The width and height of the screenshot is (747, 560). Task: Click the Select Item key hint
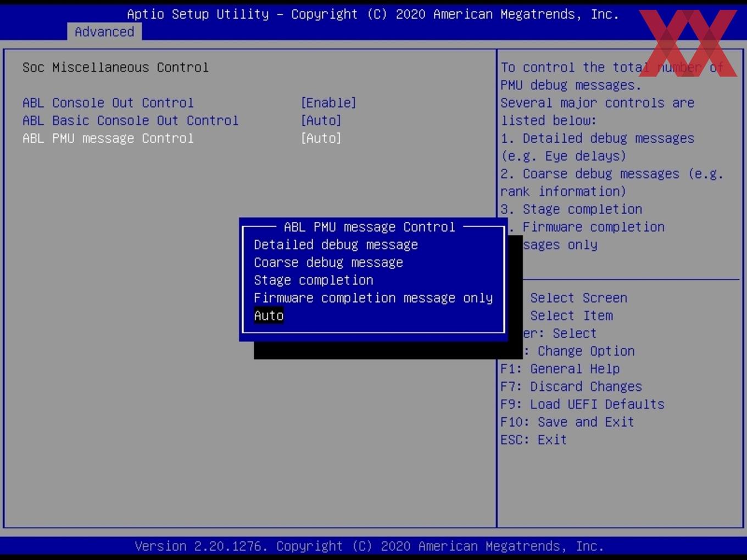[x=571, y=315]
